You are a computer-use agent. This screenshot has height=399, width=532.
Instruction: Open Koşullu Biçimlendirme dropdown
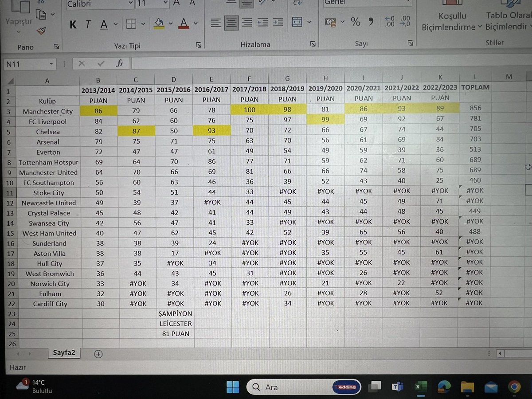pos(451,21)
